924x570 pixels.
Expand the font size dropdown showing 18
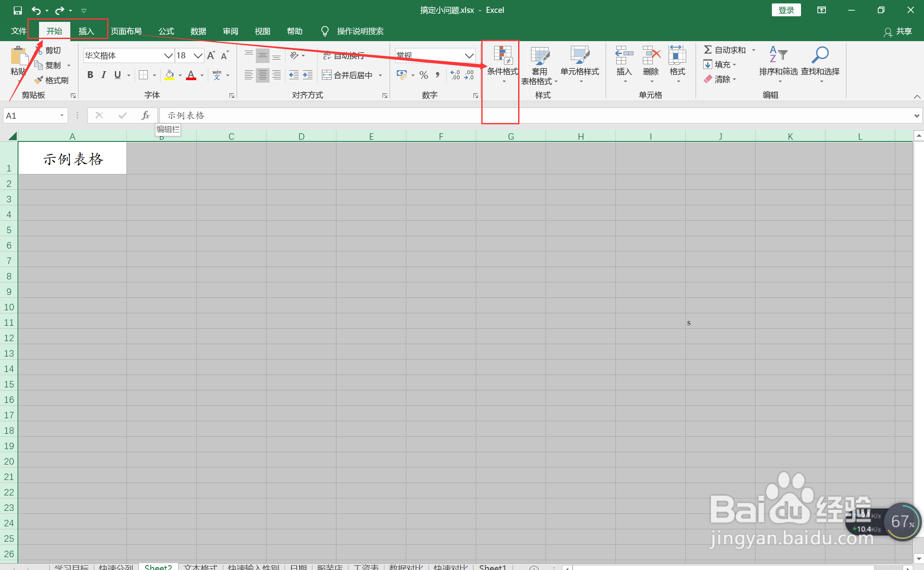click(198, 56)
